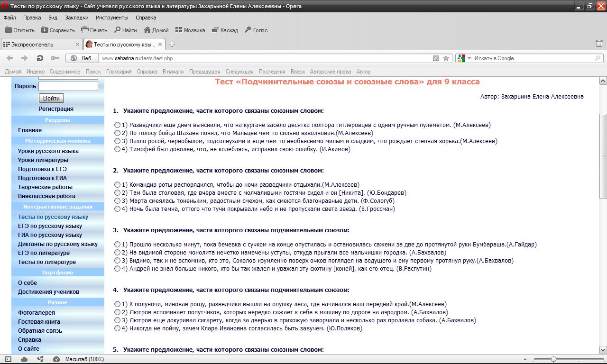This screenshot has width=607, height=364.
Task: Click the Print (Печать) toolbar icon
Action: click(x=85, y=30)
